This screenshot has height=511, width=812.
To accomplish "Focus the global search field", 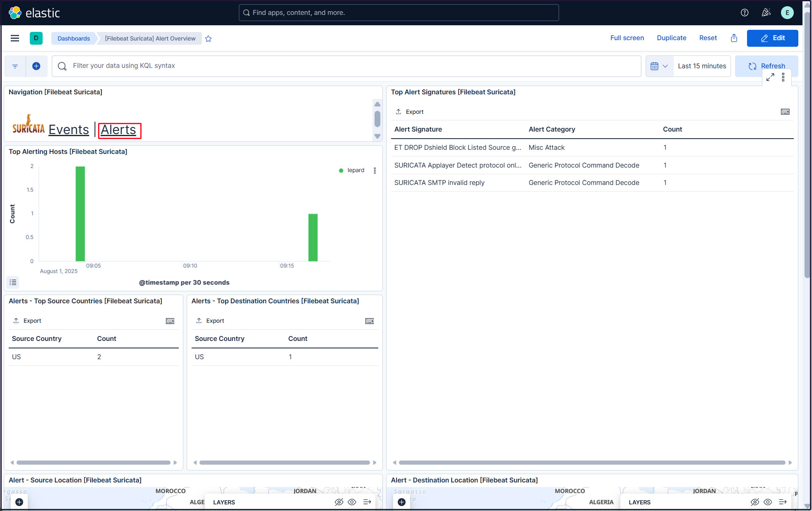I will pyautogui.click(x=399, y=13).
